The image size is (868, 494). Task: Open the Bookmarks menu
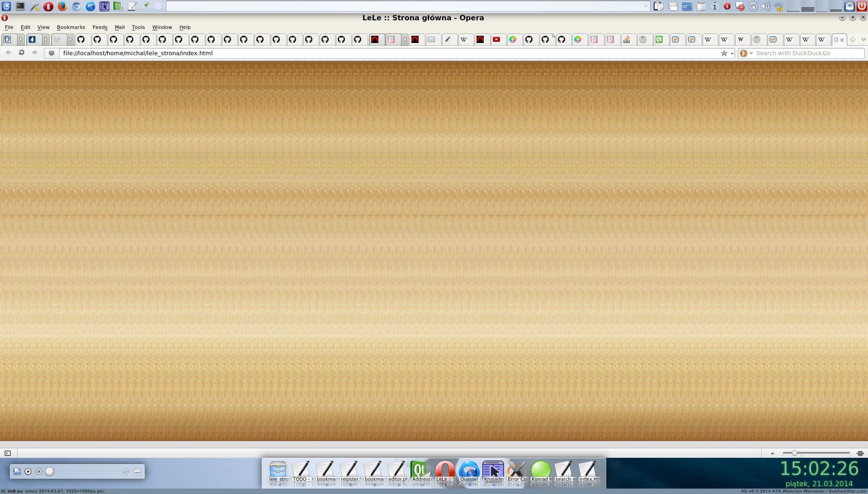click(x=71, y=27)
